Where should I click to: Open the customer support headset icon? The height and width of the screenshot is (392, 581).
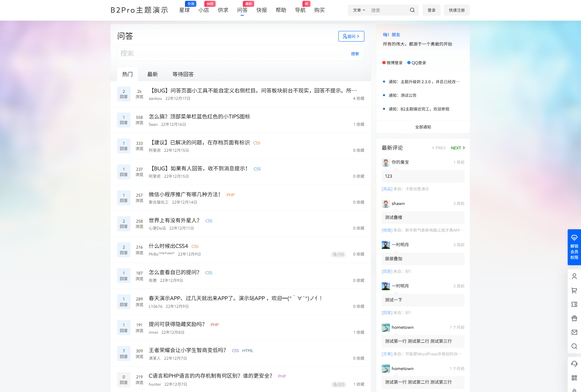pos(574,363)
